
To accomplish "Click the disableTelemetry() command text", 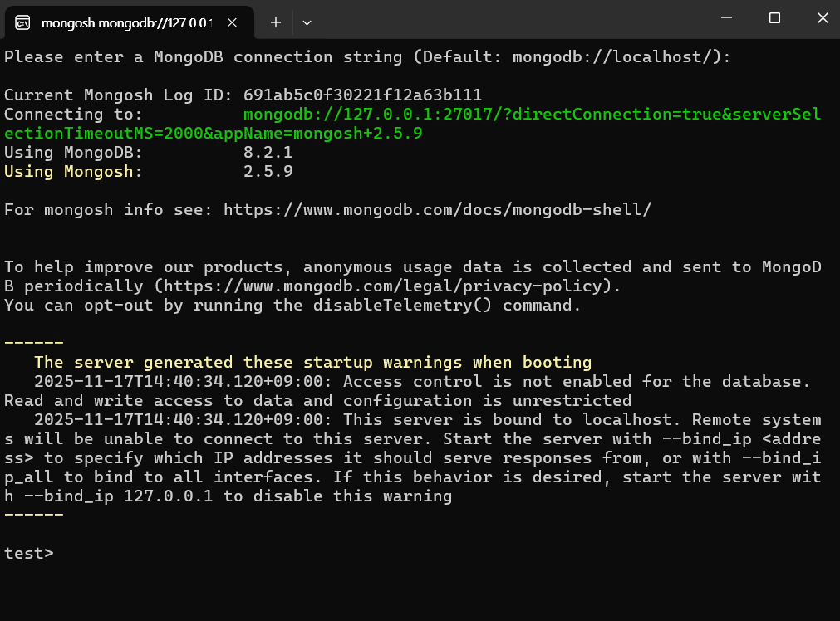I will coord(402,306).
